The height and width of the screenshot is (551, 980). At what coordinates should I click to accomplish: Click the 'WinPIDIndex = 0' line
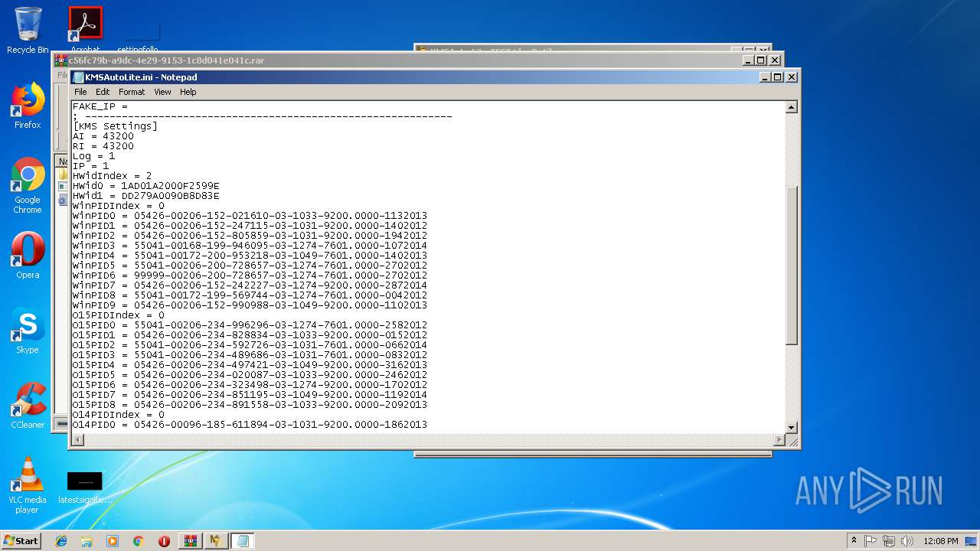pyautogui.click(x=119, y=206)
